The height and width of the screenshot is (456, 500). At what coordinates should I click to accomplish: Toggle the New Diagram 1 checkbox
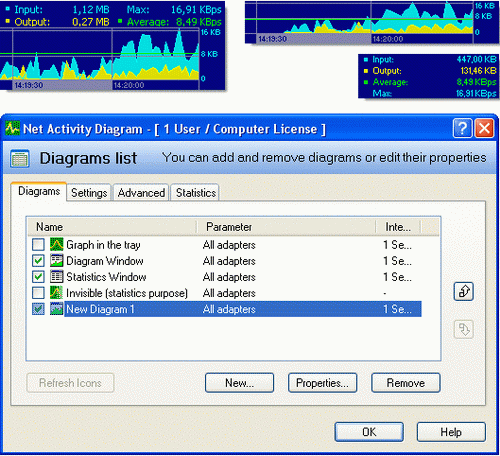[38, 309]
